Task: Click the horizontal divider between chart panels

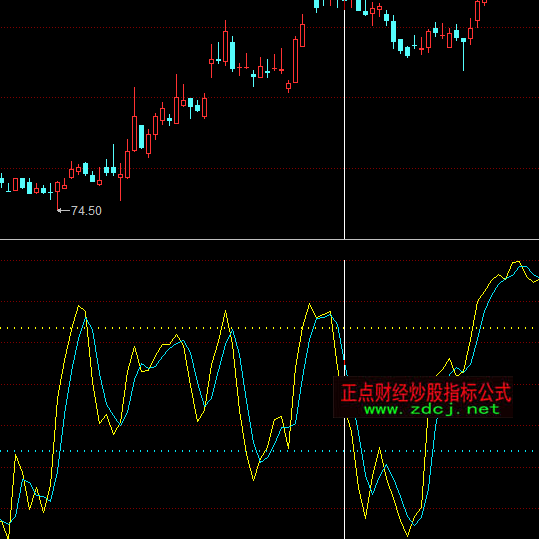Action: 270,239
